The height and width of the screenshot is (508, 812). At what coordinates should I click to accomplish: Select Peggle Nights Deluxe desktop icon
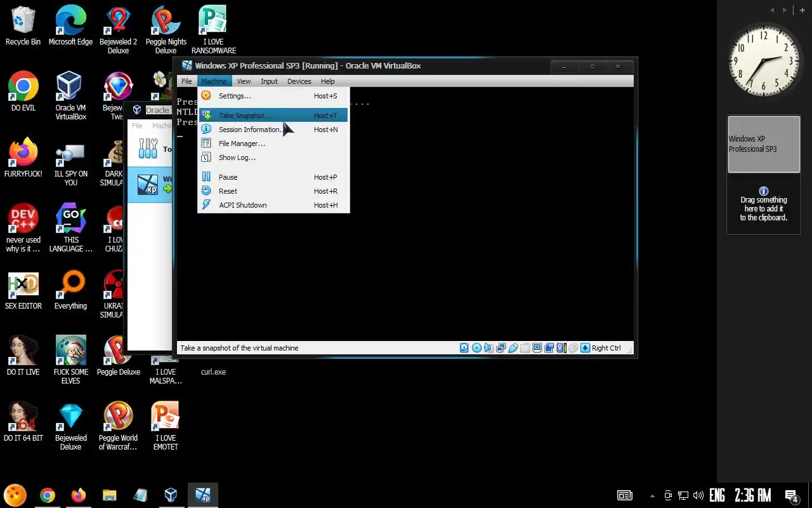tap(166, 30)
